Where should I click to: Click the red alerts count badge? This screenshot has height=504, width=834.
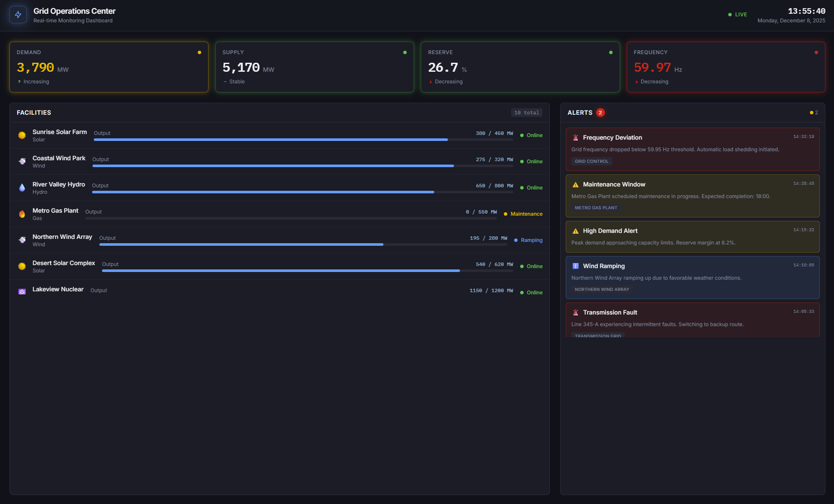coord(600,113)
